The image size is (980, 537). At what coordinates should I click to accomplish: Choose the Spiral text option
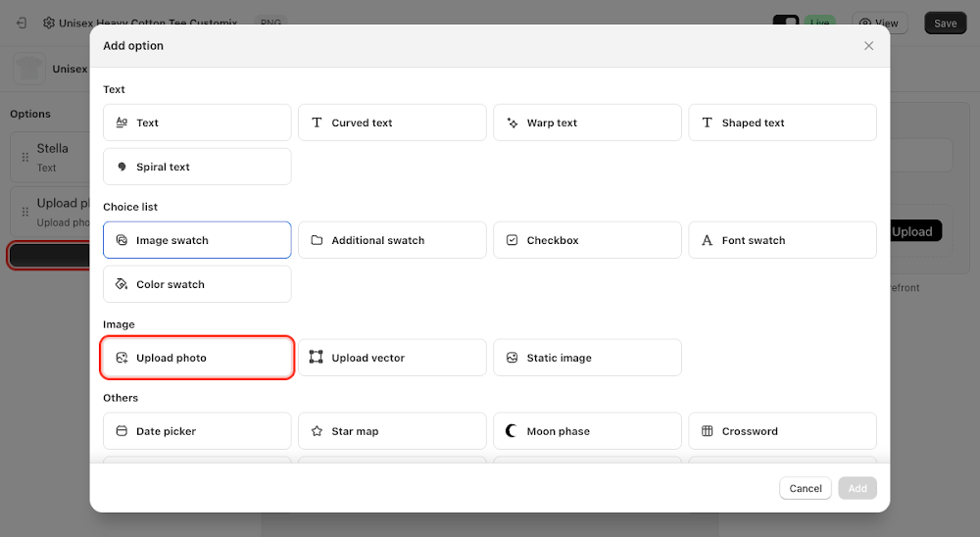pyautogui.click(x=197, y=167)
